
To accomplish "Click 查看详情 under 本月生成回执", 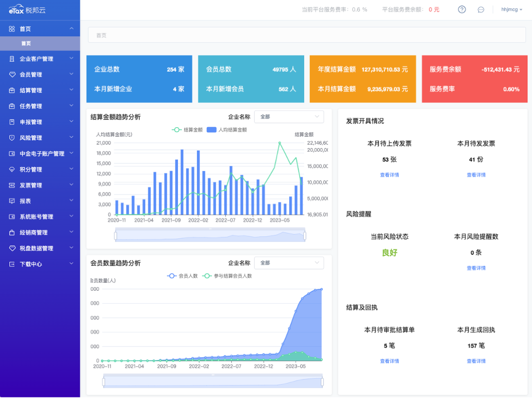I will pyautogui.click(x=476, y=361).
